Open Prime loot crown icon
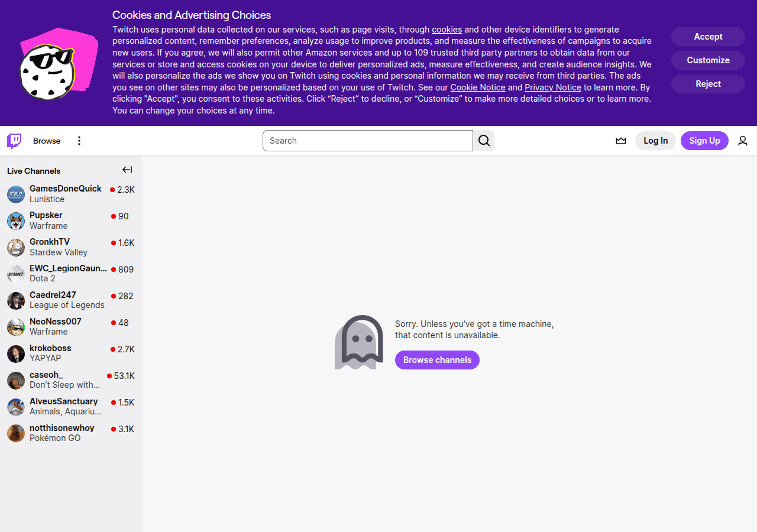This screenshot has height=532, width=757. coord(621,141)
